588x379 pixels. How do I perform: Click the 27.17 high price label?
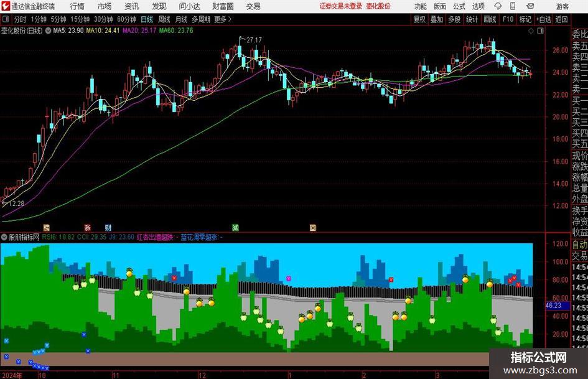[254, 40]
